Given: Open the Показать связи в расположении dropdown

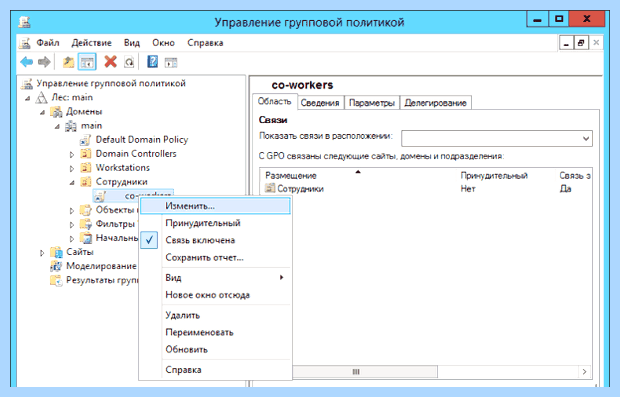Looking at the screenshot, I should coord(586,138).
